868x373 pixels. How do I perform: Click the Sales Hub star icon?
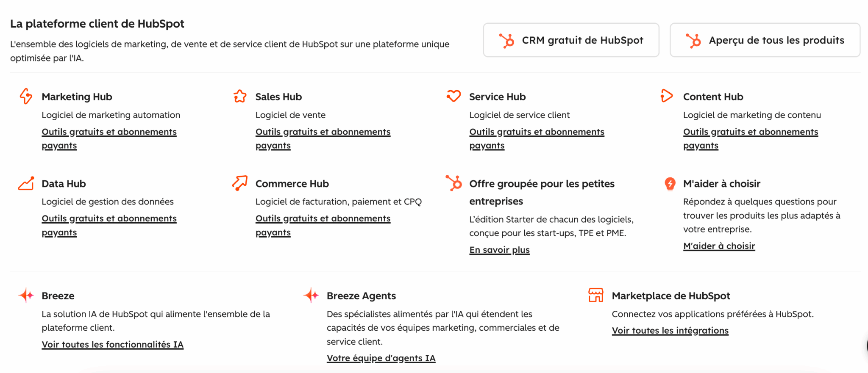coord(240,96)
